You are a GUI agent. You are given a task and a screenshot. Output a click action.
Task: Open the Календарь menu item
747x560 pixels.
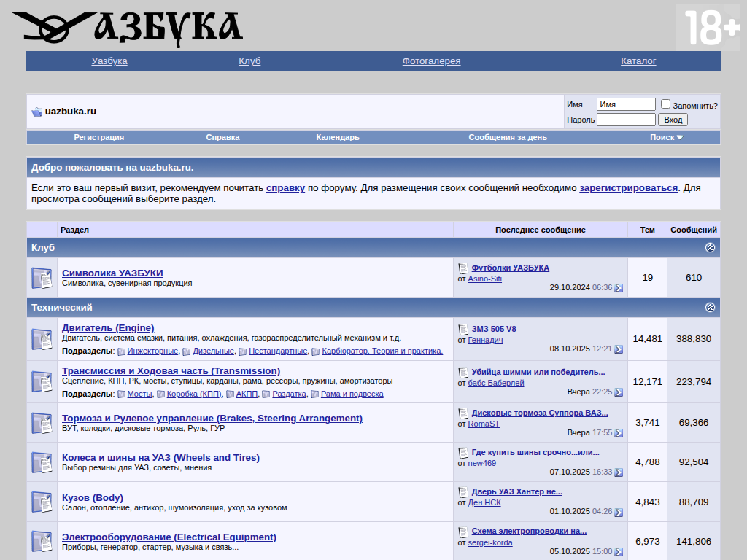point(337,137)
